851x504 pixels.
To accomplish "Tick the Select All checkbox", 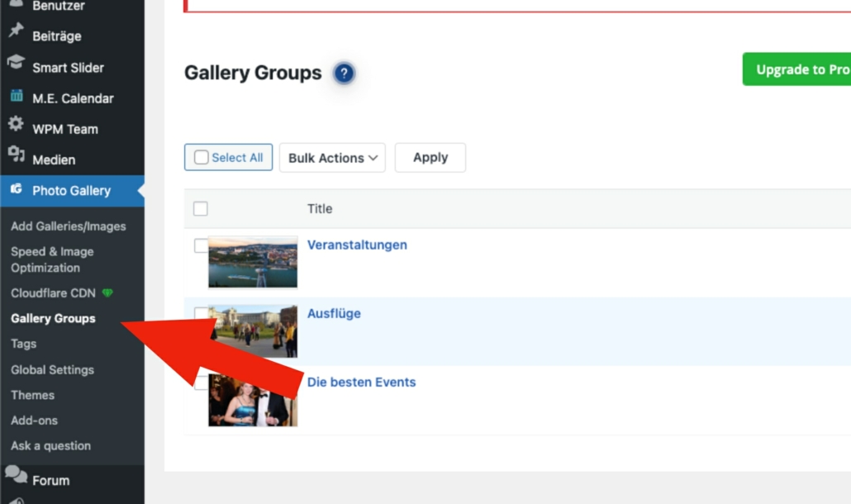I will [202, 158].
